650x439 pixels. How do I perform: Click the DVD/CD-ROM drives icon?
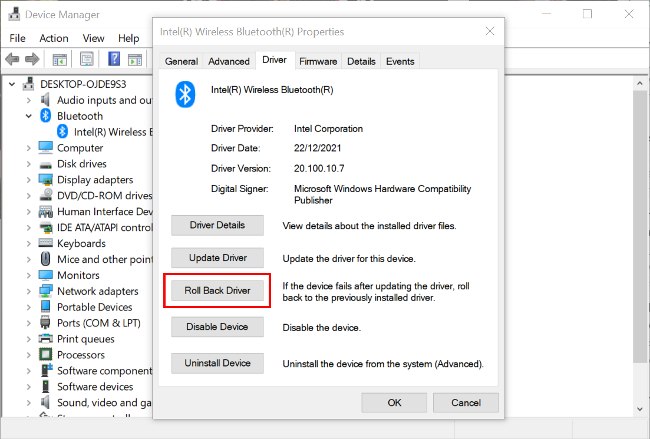pyautogui.click(x=46, y=195)
